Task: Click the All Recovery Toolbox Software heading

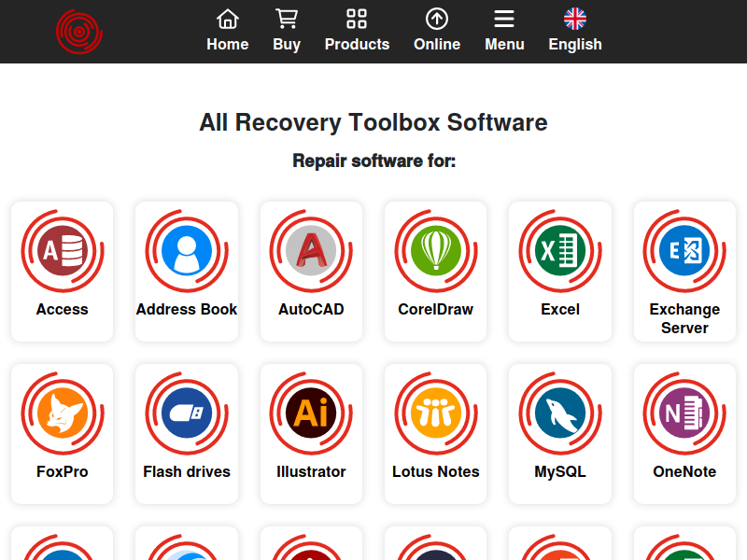Action: [373, 122]
